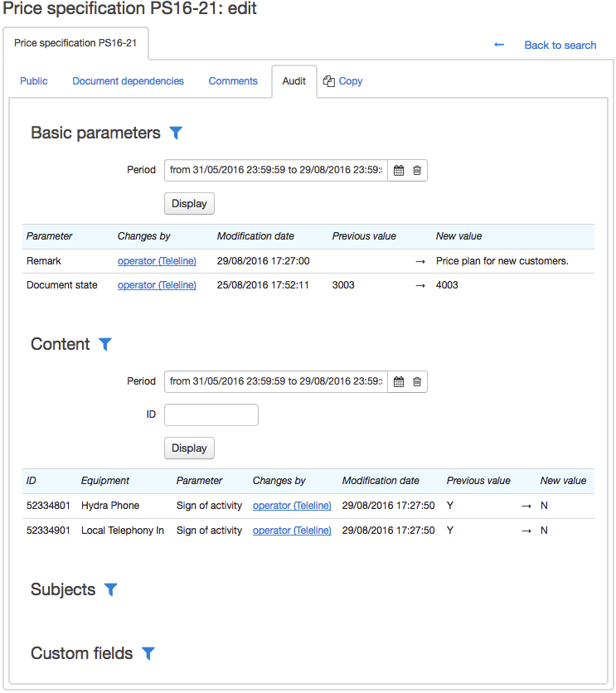Open Document dependencies tab
The width and height of the screenshot is (616, 693).
(x=129, y=81)
